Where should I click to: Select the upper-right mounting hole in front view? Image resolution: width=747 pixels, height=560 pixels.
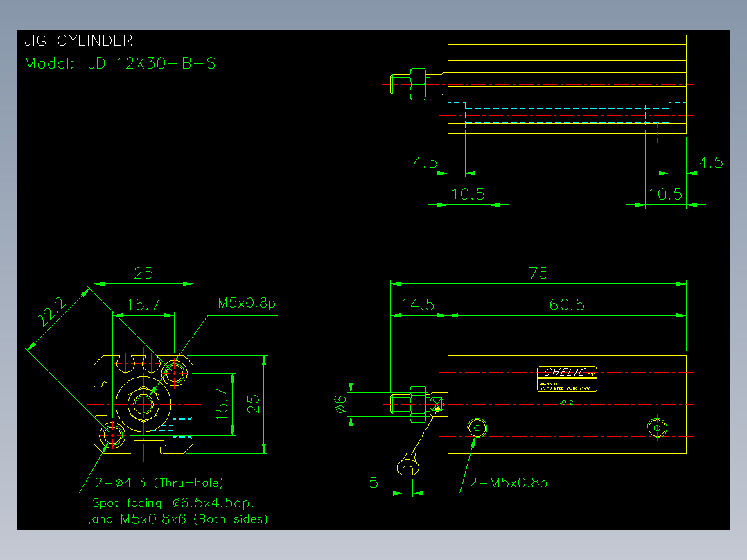coord(175,373)
